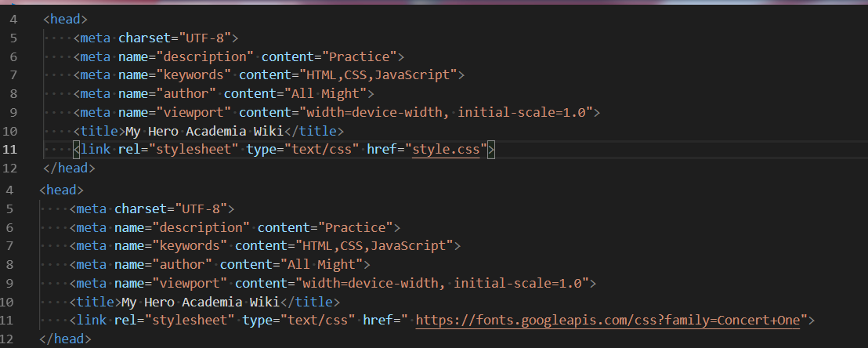Screen dimensions: 868x348
Task: Click the "description" name value in lower block
Action: pyautogui.click(x=202, y=227)
